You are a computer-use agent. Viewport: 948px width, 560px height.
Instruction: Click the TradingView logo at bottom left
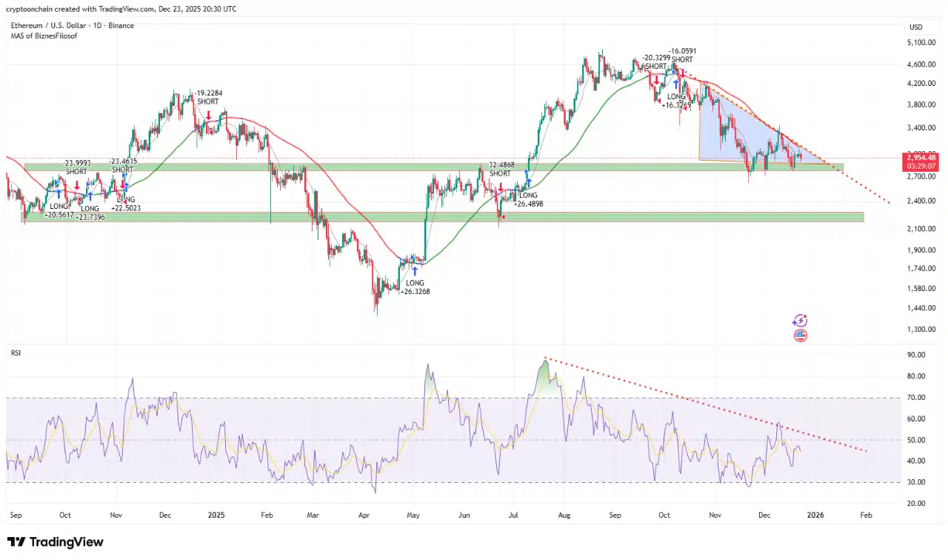pyautogui.click(x=56, y=542)
